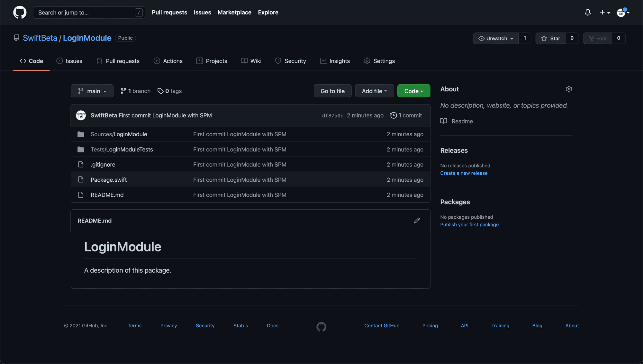This screenshot has width=643, height=364.
Task: Open the Sources/LoginModule folder
Action: point(119,134)
